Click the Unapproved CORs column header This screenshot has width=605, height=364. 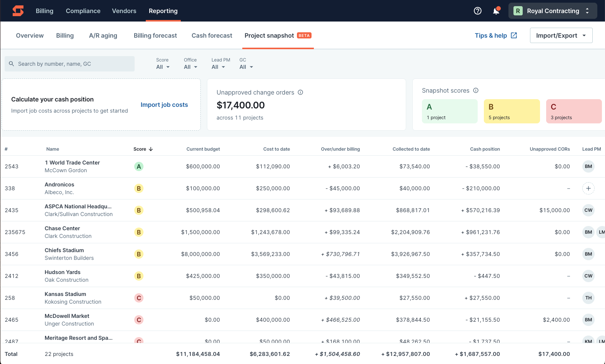tap(550, 149)
